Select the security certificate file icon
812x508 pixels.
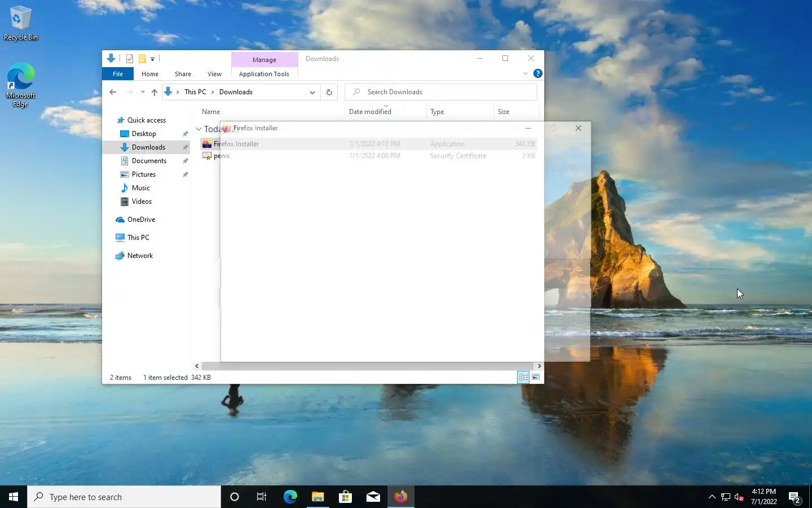207,156
